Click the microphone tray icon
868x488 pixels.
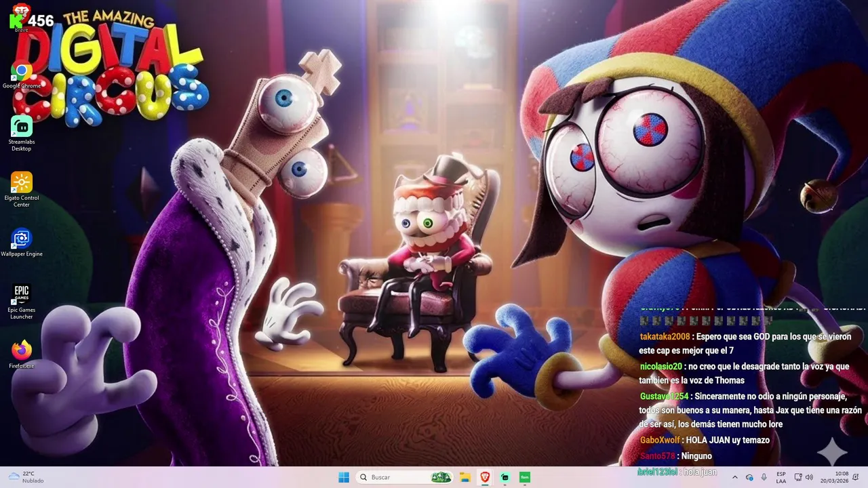click(764, 477)
